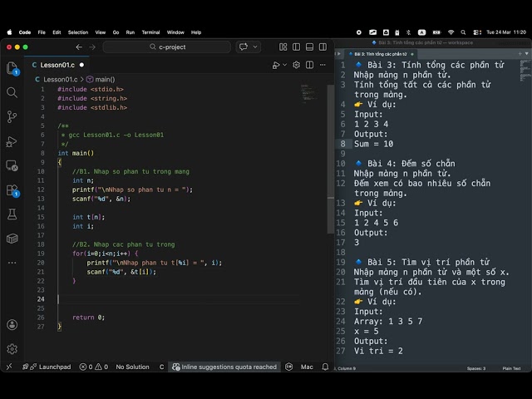
Task: Expand the run button dropdown arrow
Action: point(285,65)
